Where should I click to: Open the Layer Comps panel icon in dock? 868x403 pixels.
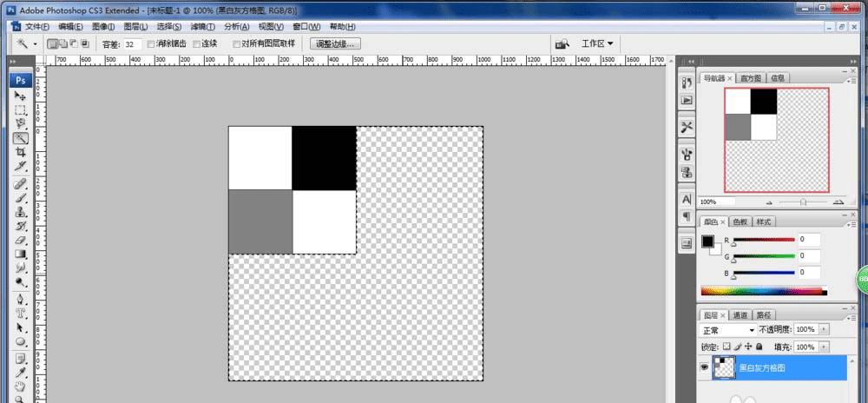[687, 243]
